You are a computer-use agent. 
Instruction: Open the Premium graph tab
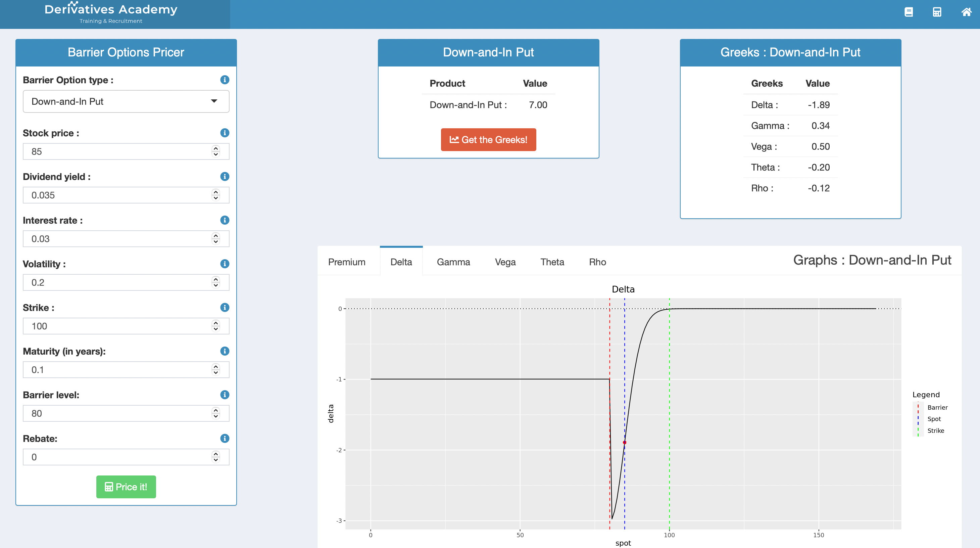point(347,262)
